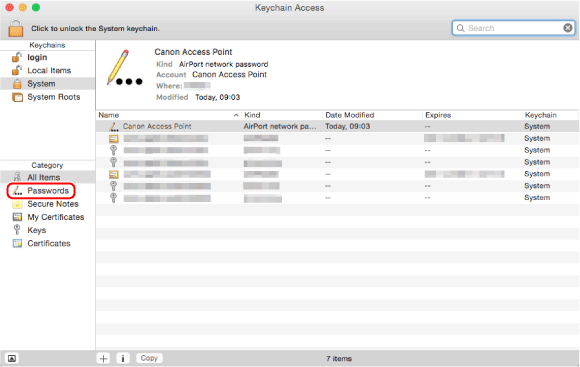Screen dimensions: 580x367
Task: Clear the search field with the X icon
Action: point(568,28)
